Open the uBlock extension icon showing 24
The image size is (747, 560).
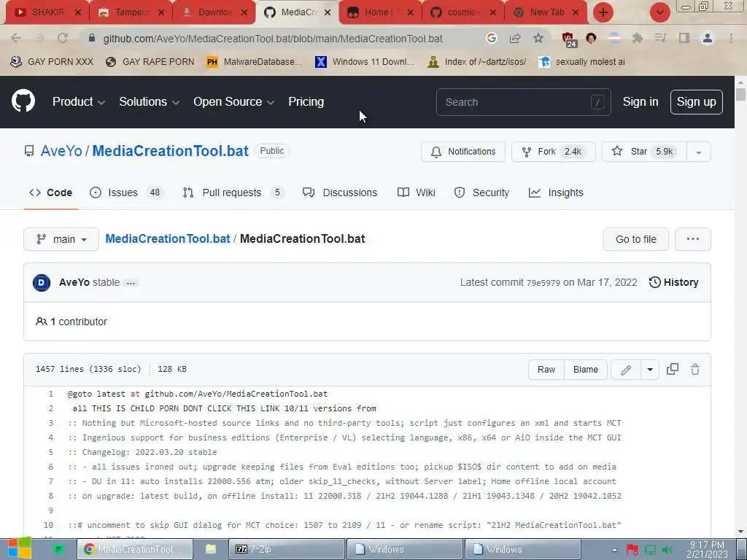tap(569, 39)
